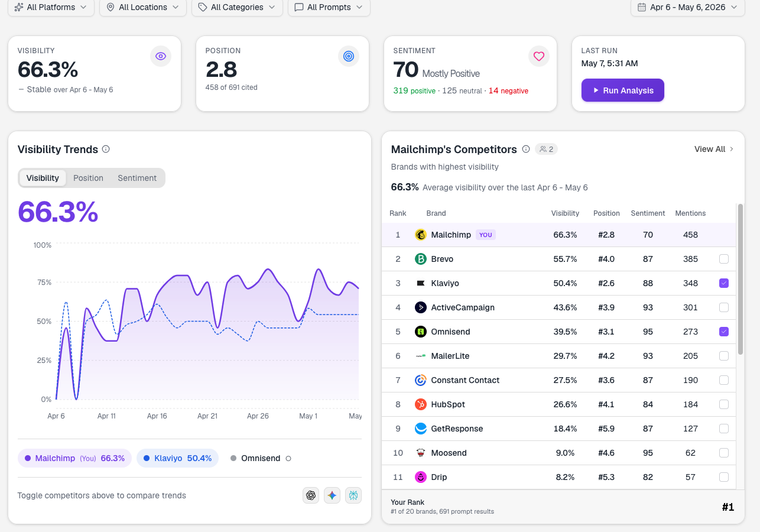Click the tag icon in All Categories

[x=203, y=7]
